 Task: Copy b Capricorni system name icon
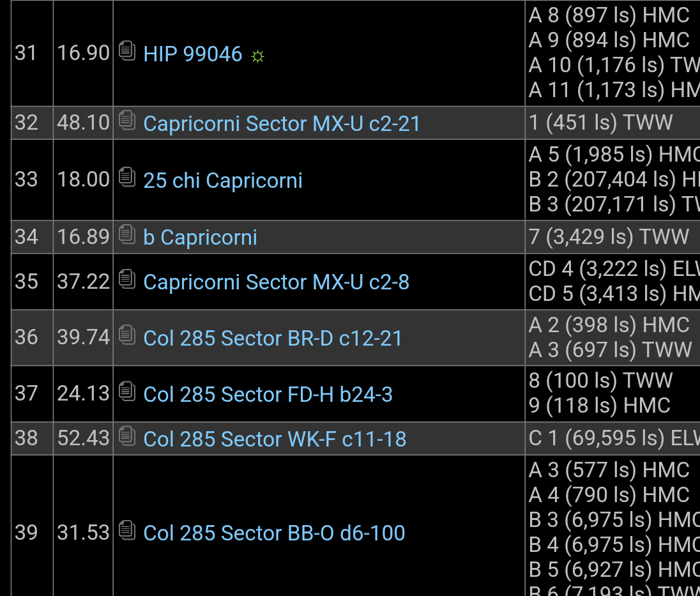[127, 234]
